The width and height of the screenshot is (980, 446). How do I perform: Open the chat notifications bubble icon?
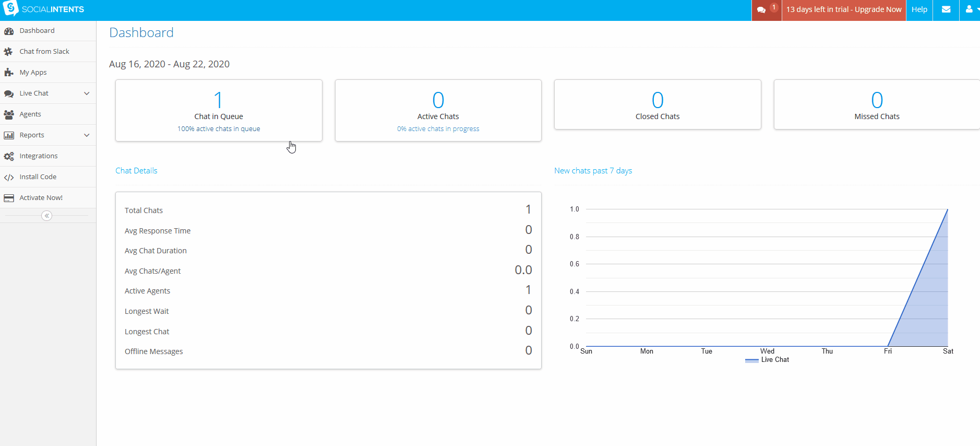(761, 9)
